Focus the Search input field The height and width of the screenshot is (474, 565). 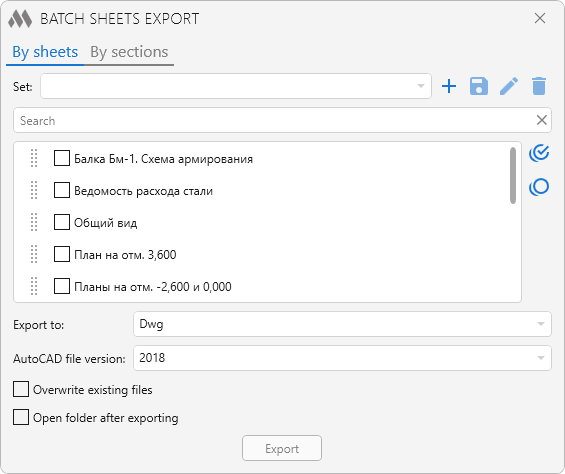tap(276, 120)
